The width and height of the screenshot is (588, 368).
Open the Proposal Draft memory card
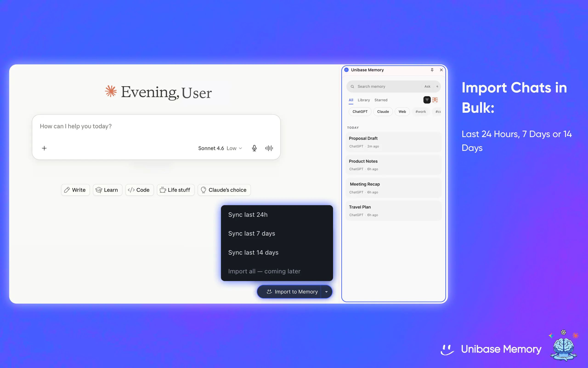click(x=393, y=142)
